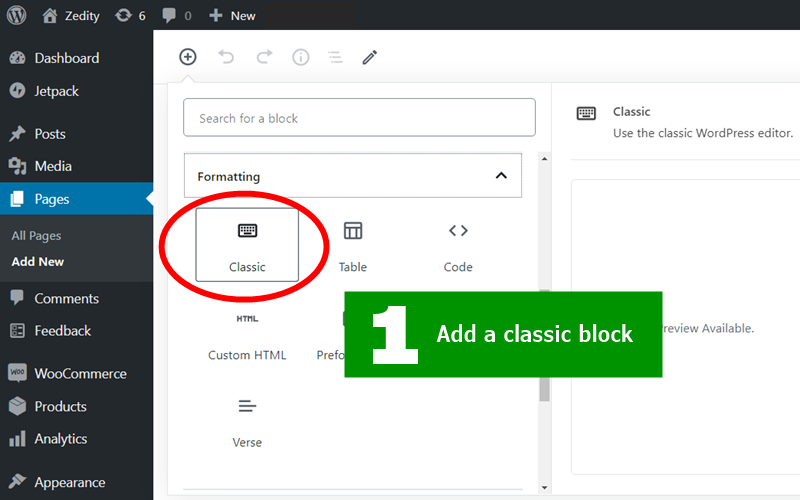This screenshot has height=500, width=800.
Task: Open the content structure info icon
Action: (x=301, y=57)
